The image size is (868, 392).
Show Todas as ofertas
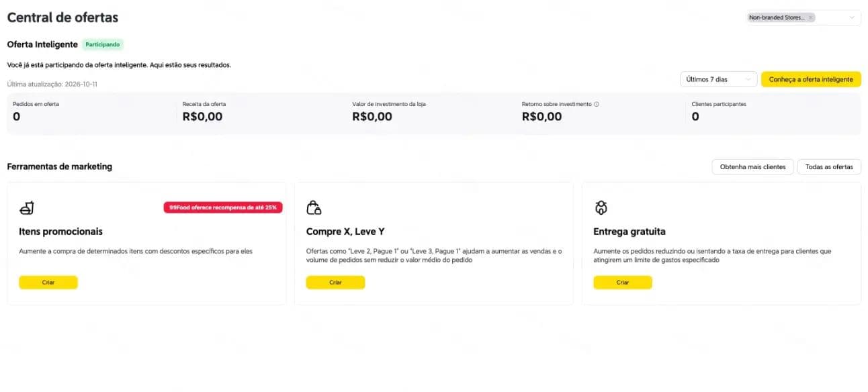[x=829, y=166]
